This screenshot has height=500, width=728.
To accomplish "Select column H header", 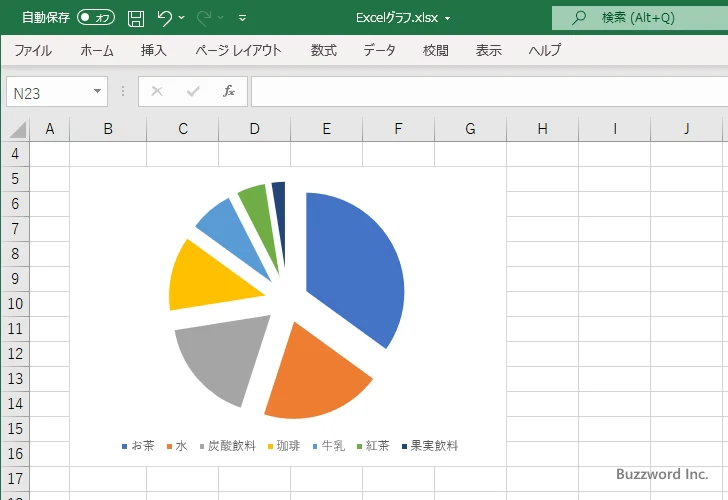I will [x=542, y=129].
